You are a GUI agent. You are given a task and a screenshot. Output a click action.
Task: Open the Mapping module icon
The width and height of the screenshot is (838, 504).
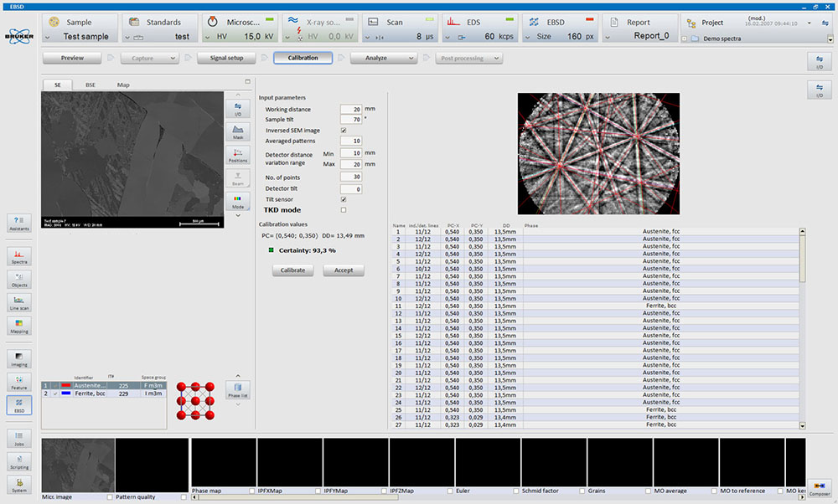click(18, 325)
